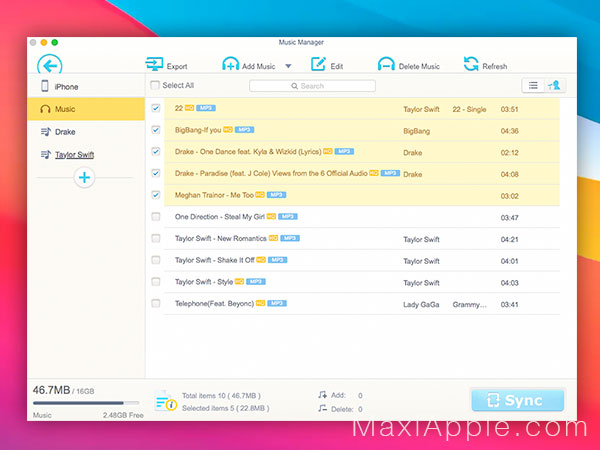Click the Sync button

[518, 400]
